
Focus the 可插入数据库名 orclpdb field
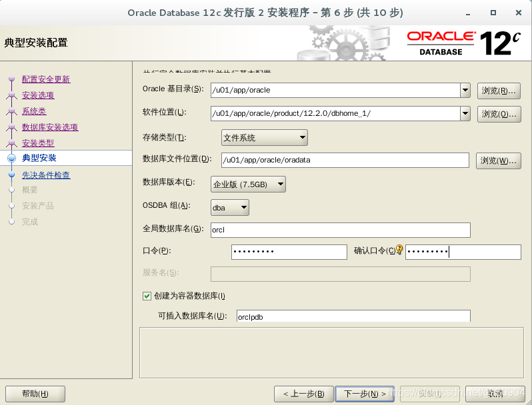pos(353,316)
